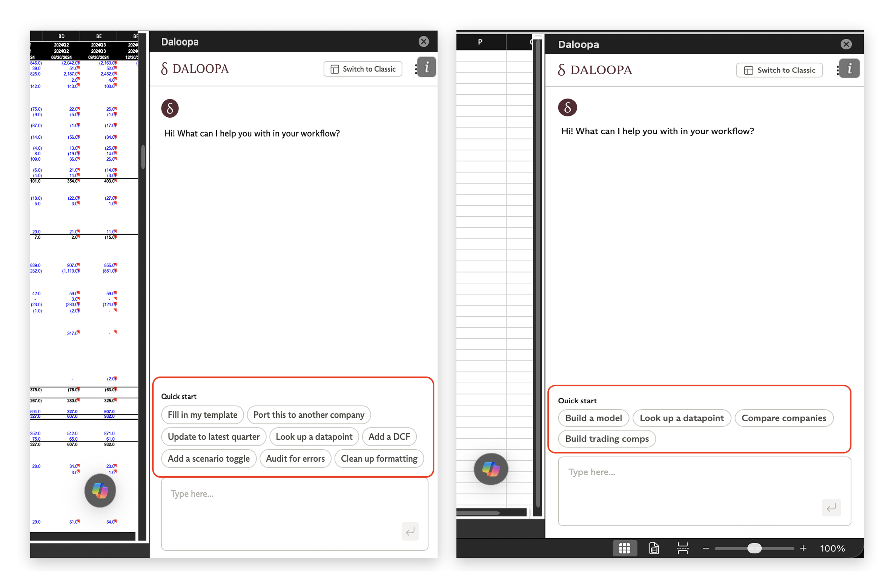Close the Daloopa pane beside the blank spreadsheet
The width and height of the screenshot is (894, 588).
pos(846,44)
